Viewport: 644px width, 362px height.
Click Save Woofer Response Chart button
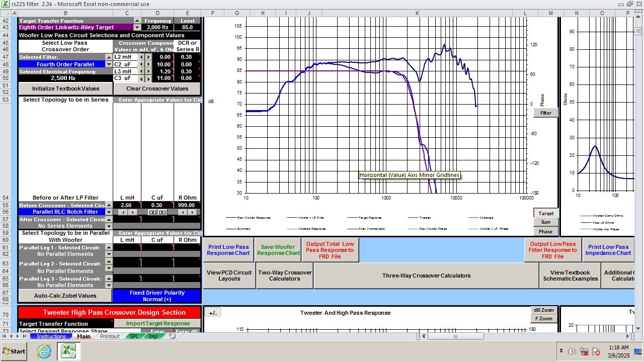tap(278, 250)
